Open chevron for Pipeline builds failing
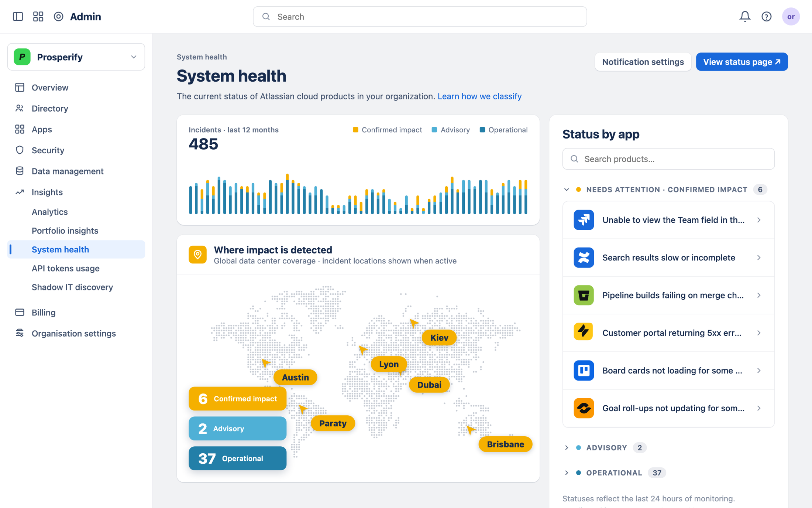This screenshot has width=812, height=508. click(x=759, y=295)
